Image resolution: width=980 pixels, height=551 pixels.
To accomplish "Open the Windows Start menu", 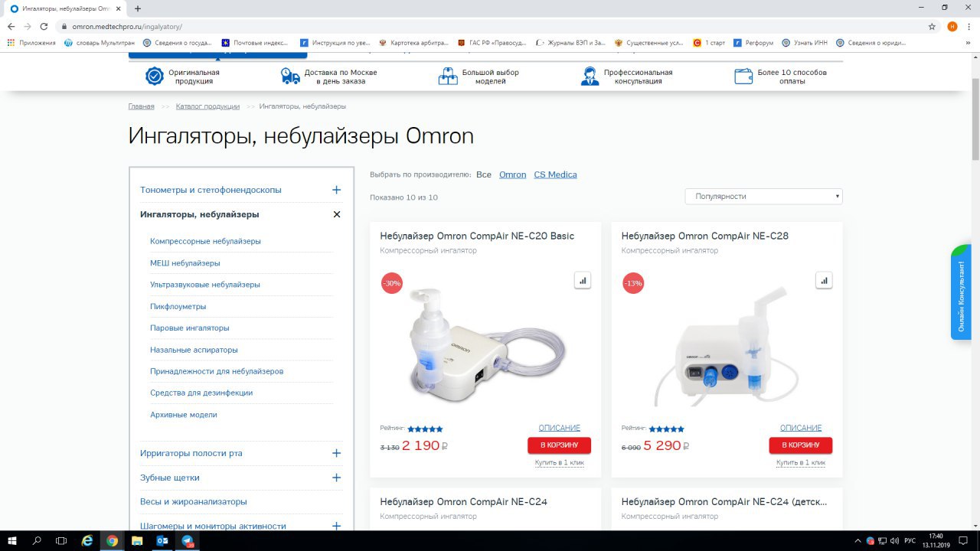I will [13, 540].
